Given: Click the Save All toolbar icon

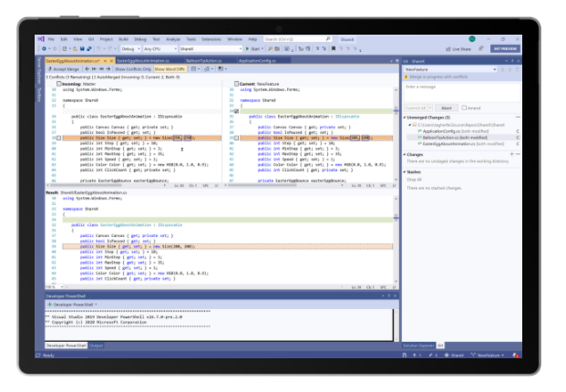Looking at the screenshot, I should pos(88,48).
